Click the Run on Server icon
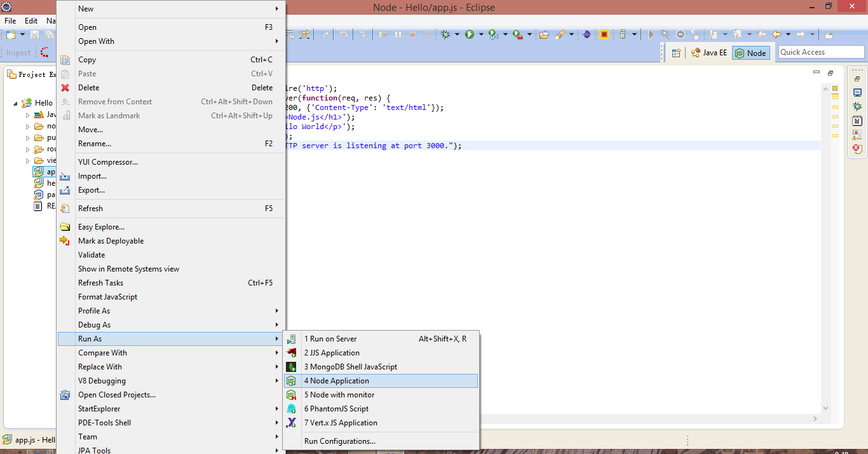Screen dimensions: 868x454 pyautogui.click(x=292, y=339)
